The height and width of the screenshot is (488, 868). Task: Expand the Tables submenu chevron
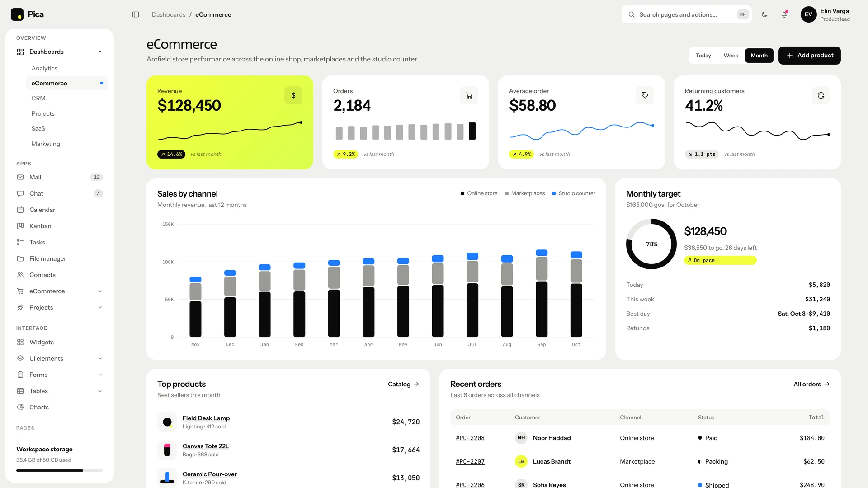pyautogui.click(x=100, y=391)
